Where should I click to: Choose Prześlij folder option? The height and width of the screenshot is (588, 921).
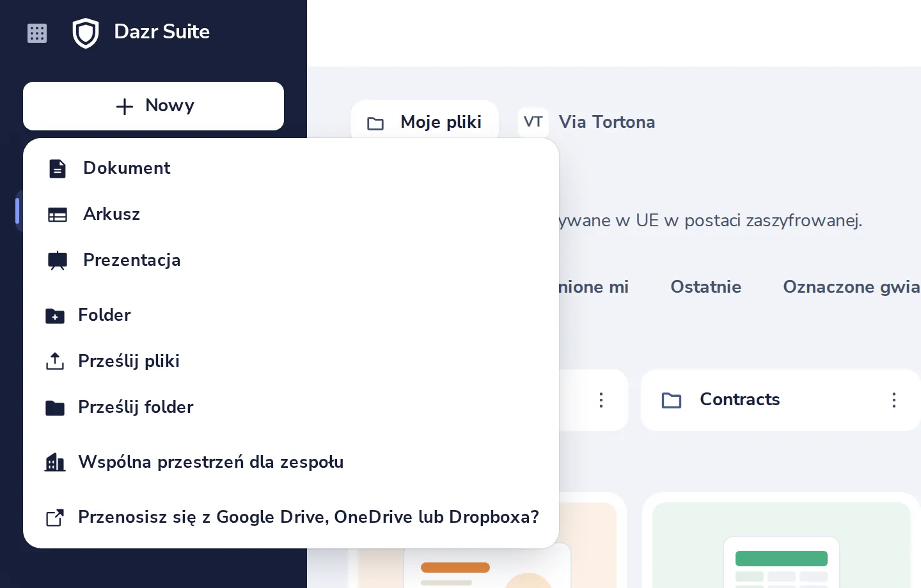click(x=291, y=407)
